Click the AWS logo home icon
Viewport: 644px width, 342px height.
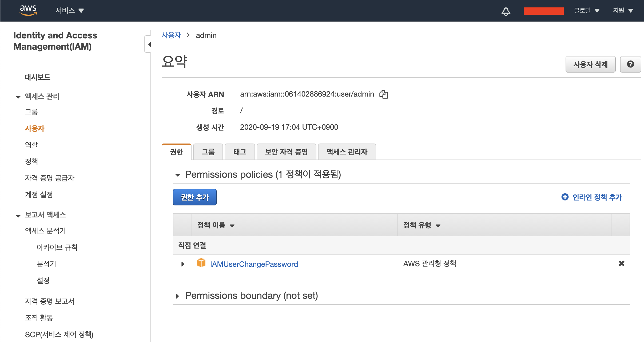[28, 10]
